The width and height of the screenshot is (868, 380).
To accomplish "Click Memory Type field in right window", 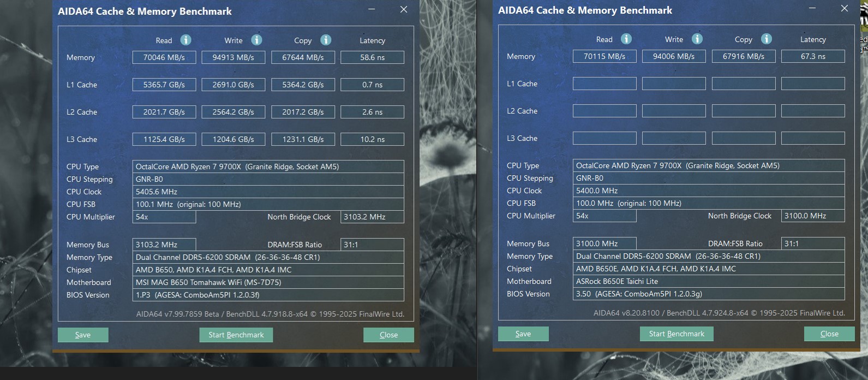I will click(x=709, y=256).
